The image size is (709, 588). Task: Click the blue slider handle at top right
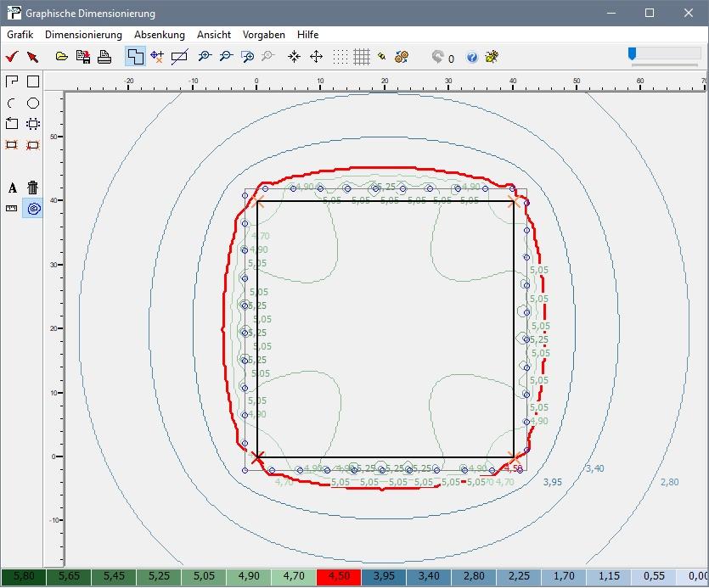coord(632,54)
